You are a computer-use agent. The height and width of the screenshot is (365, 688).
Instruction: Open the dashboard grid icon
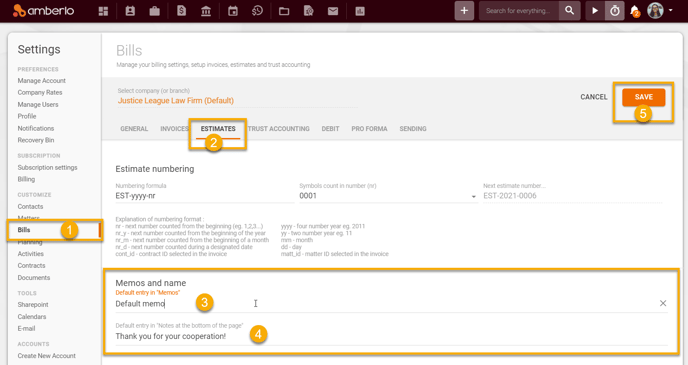[103, 11]
